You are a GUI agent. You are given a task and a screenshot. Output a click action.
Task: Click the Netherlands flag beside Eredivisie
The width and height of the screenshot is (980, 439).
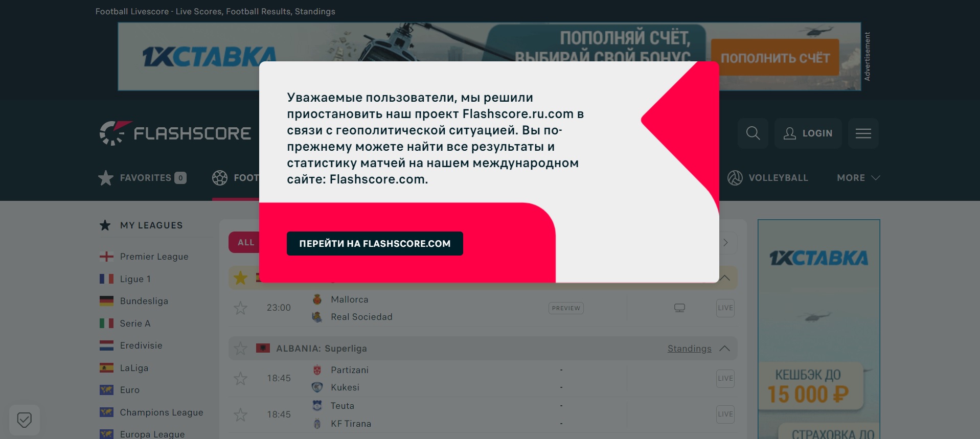(x=106, y=345)
